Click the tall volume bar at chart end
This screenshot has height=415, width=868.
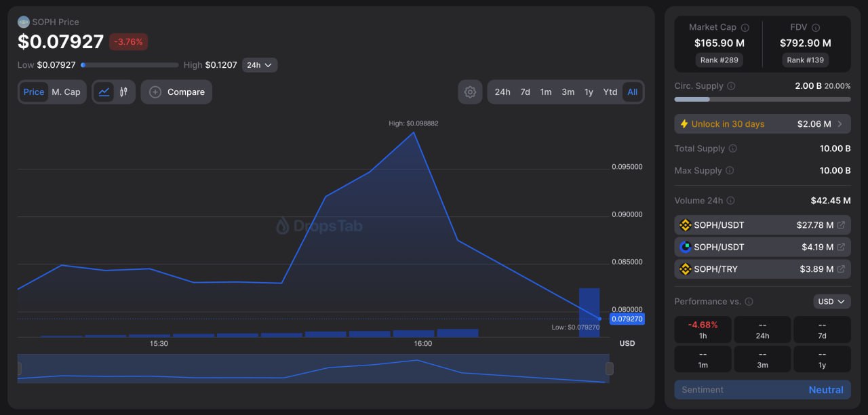589,312
